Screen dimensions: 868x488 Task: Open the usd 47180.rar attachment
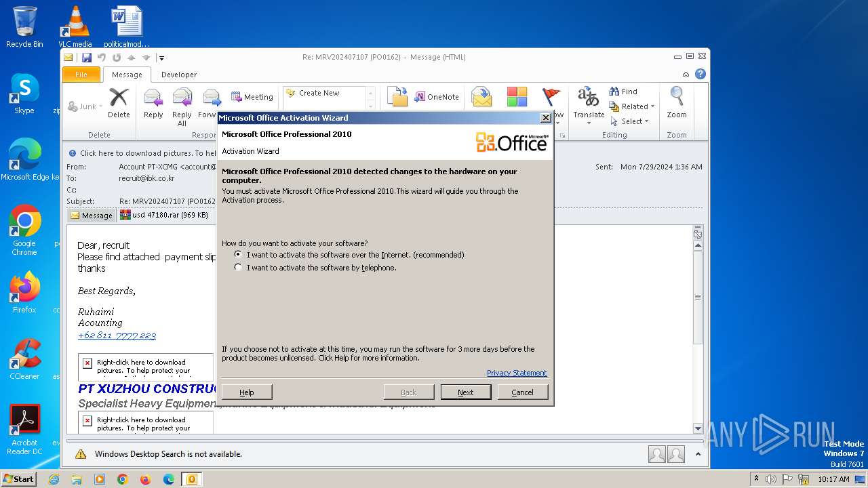tap(164, 215)
